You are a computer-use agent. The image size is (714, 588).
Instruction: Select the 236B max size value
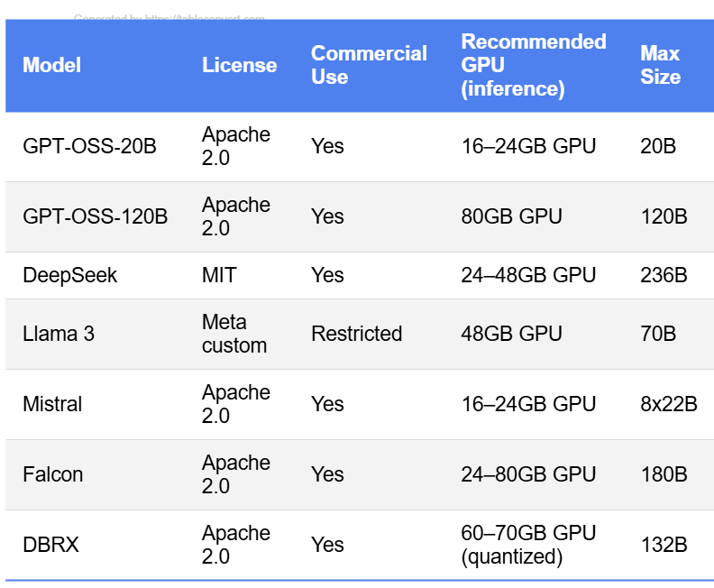pyautogui.click(x=664, y=275)
